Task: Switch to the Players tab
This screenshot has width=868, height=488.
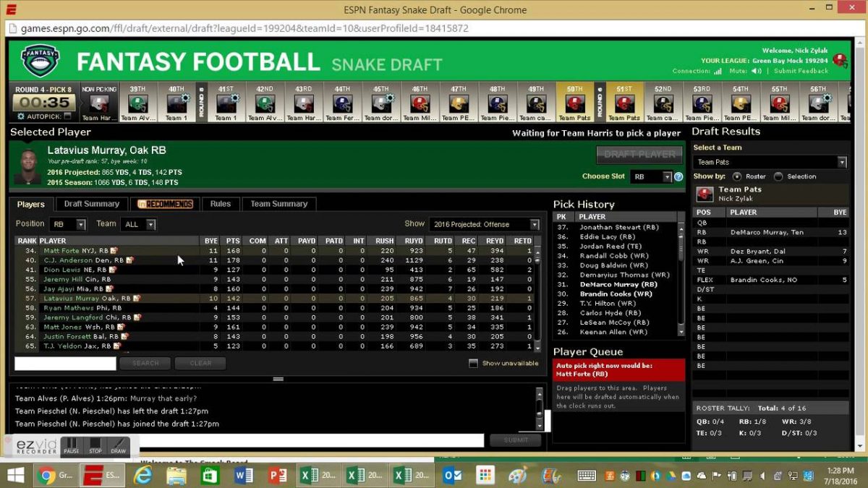Action: pos(31,204)
